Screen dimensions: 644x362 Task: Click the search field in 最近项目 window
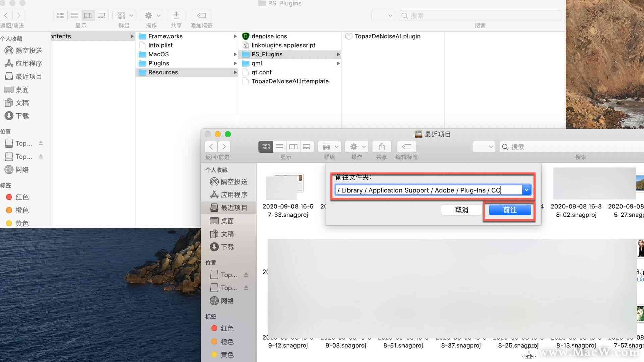point(572,147)
